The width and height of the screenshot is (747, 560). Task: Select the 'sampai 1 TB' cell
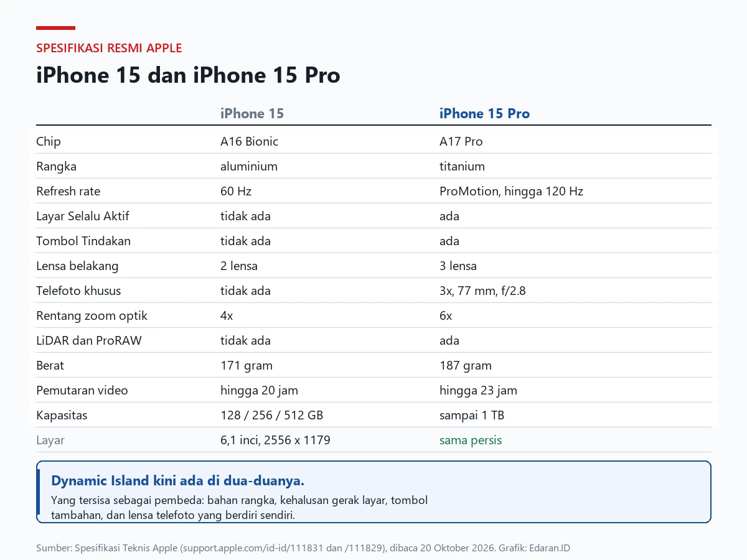[x=471, y=415]
